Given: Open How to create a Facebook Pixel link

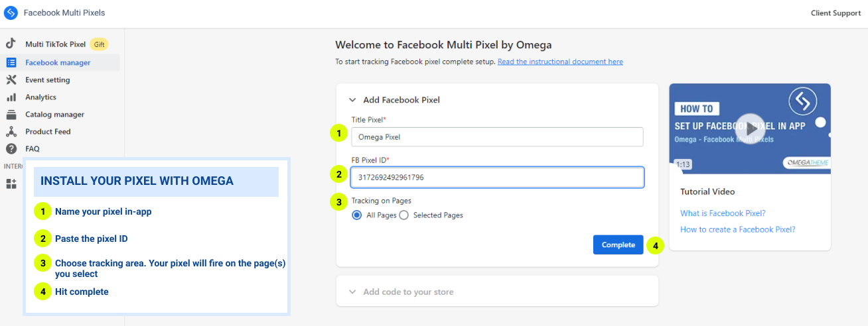Looking at the screenshot, I should pyautogui.click(x=738, y=229).
